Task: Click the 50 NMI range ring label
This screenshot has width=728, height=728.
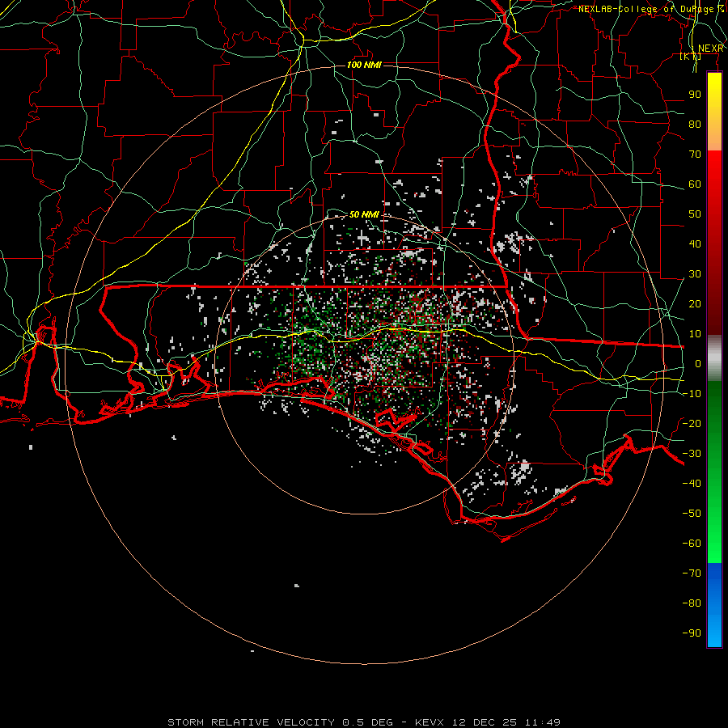Action: click(x=364, y=214)
